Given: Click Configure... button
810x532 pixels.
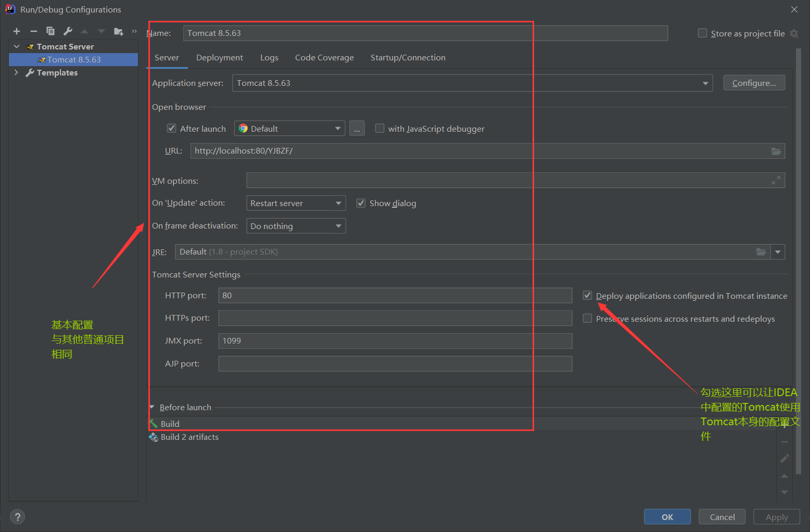Looking at the screenshot, I should [x=754, y=83].
